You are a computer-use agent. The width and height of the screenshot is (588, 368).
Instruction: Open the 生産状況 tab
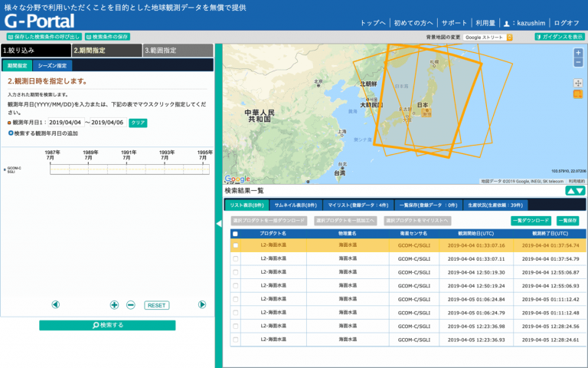pyautogui.click(x=495, y=205)
